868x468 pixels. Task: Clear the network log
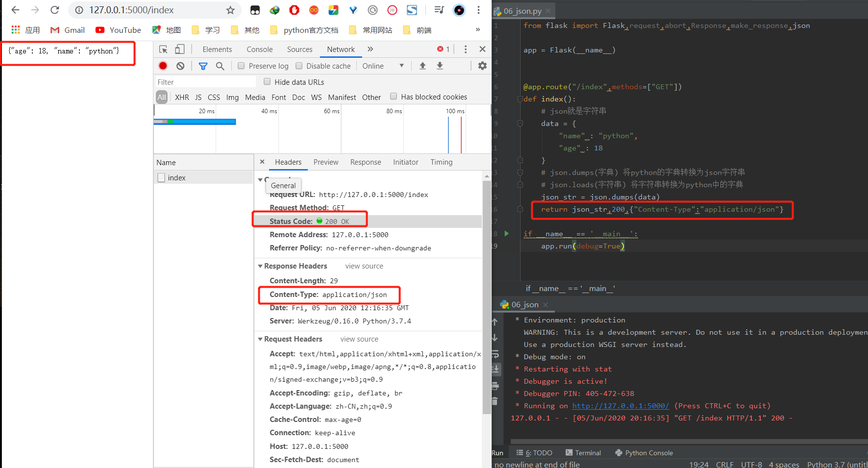pyautogui.click(x=180, y=66)
